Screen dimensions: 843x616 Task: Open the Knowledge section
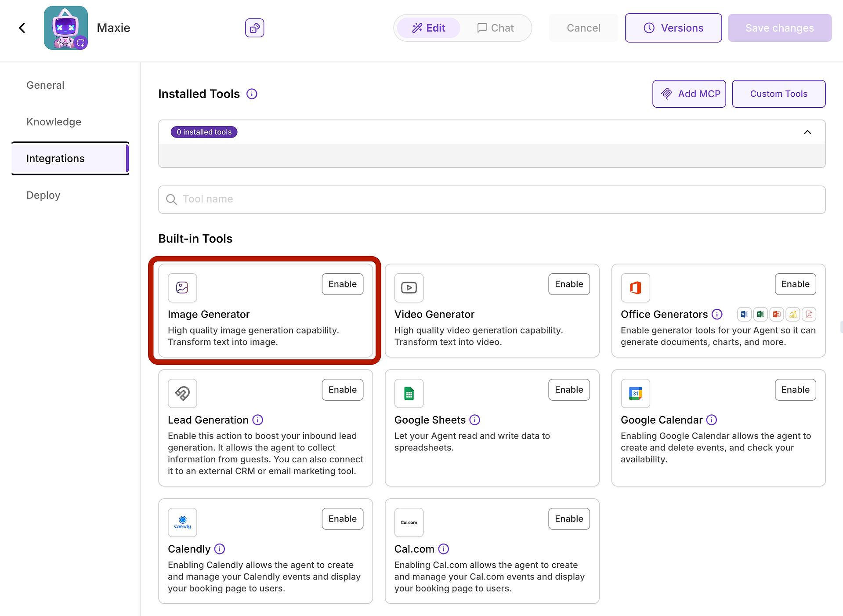click(x=54, y=122)
